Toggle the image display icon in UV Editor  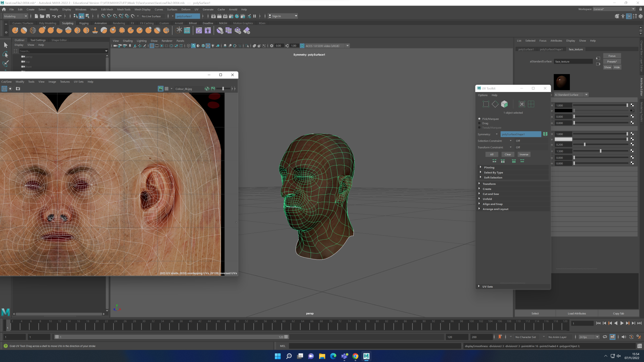tap(161, 89)
